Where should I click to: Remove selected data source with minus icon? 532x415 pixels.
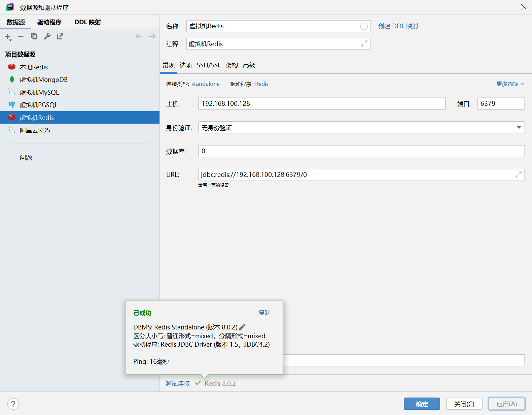click(21, 36)
